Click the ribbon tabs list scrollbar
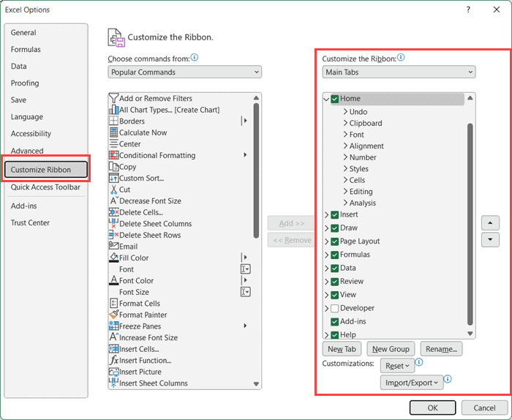The height and width of the screenshot is (420, 512). (470, 224)
